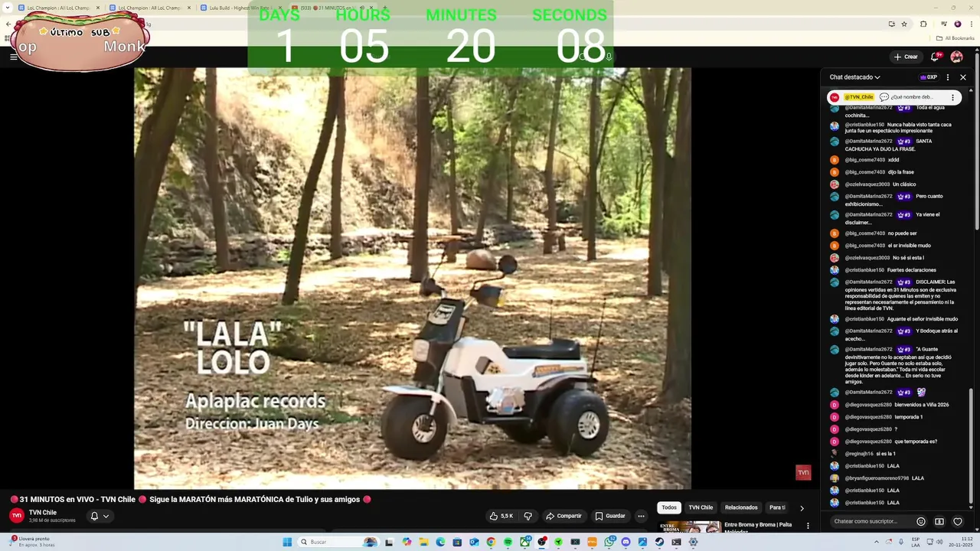
Task: Click @bryanfigueroamoreno9798 LALA message
Action: coord(896,478)
